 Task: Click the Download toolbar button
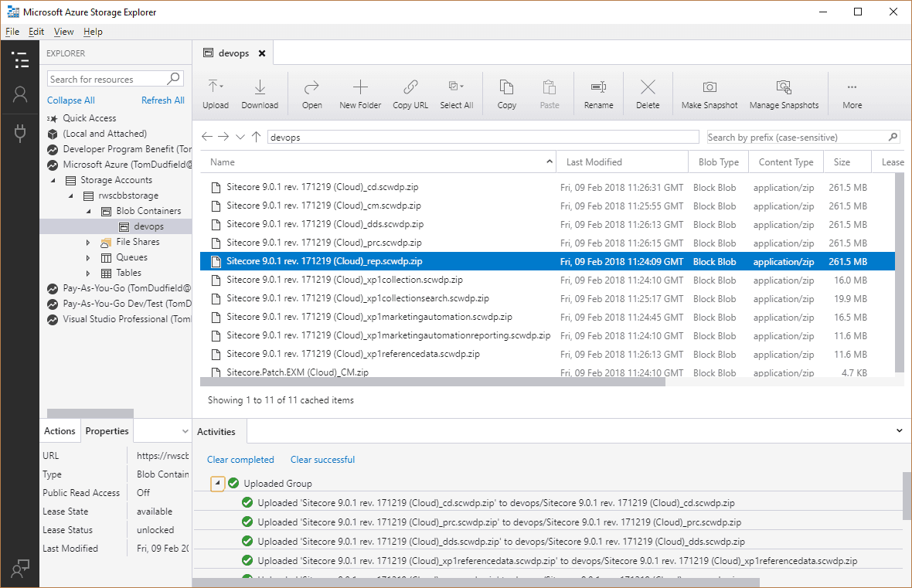tap(260, 95)
